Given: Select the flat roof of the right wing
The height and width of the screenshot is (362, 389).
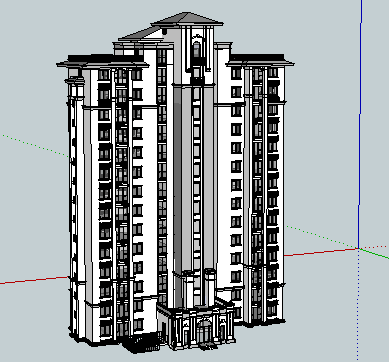Looking at the screenshot, I should [260, 60].
